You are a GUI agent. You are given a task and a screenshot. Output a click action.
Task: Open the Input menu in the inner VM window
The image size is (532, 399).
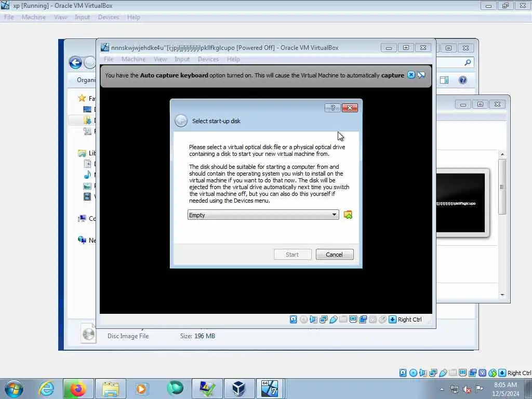click(x=182, y=59)
